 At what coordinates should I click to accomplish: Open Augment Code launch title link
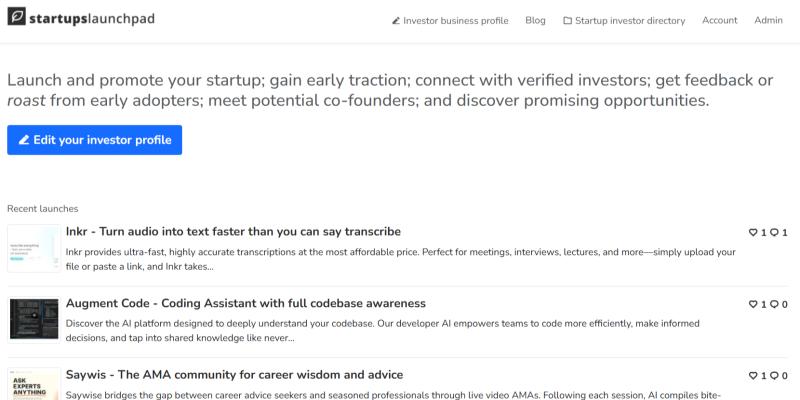point(245,304)
